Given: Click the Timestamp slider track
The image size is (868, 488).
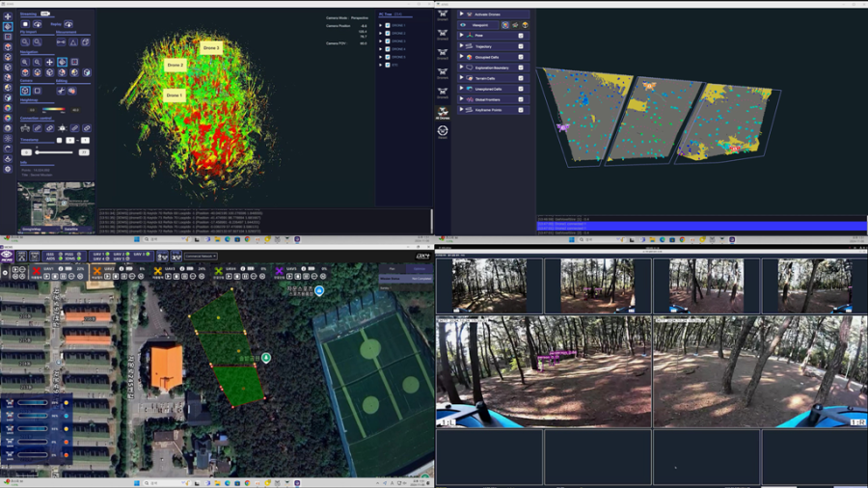Looking at the screenshot, I should 53,152.
